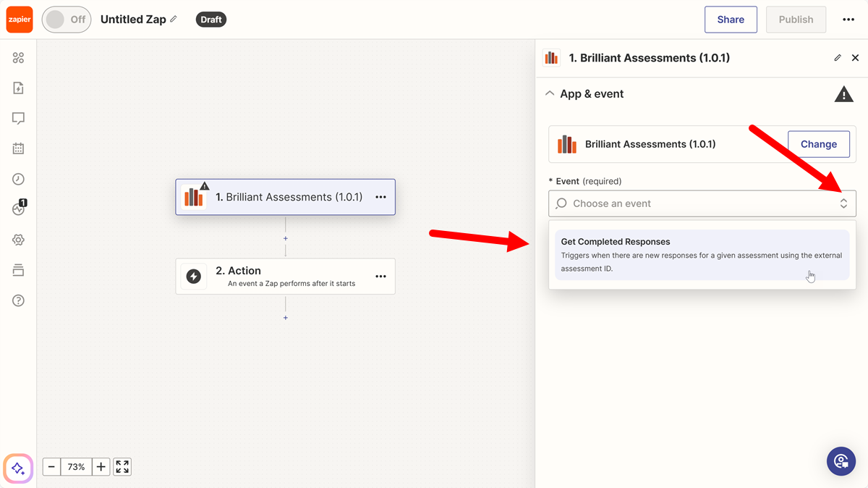Viewport: 868px width, 488px height.
Task: Collapse the App & event section
Action: pos(550,93)
